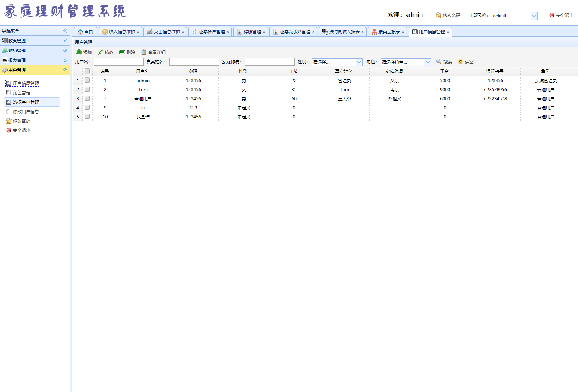Screen dimensions: 578x392
Task: Click the 查看详细 details icon
Action: click(x=144, y=52)
